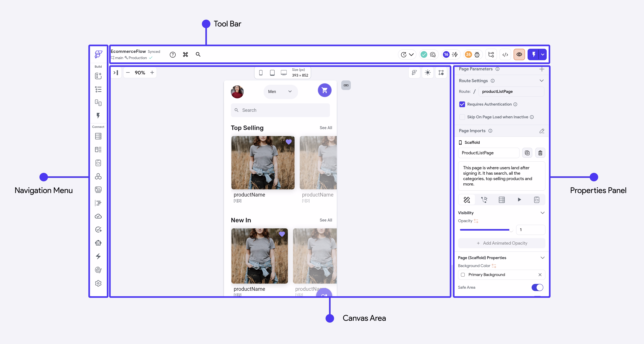Toggle the Requires Authentication checkbox
The image size is (644, 344).
(x=462, y=104)
